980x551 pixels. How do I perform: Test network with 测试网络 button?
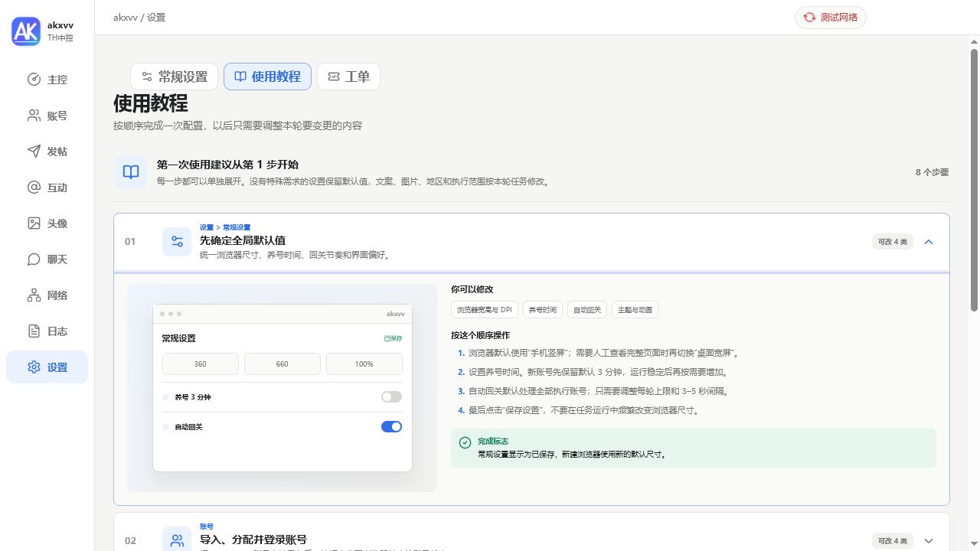pyautogui.click(x=831, y=17)
